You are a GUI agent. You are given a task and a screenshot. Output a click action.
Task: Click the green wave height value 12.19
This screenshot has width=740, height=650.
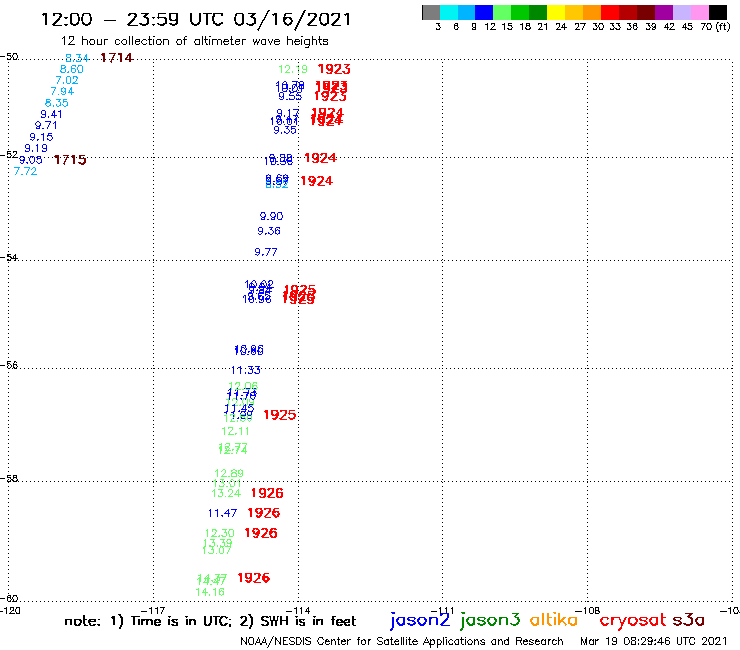pos(293,69)
